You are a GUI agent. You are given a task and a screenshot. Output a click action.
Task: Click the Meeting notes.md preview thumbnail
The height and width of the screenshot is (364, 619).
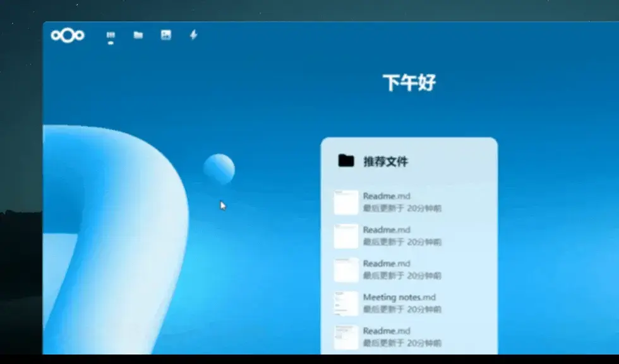pos(346,303)
